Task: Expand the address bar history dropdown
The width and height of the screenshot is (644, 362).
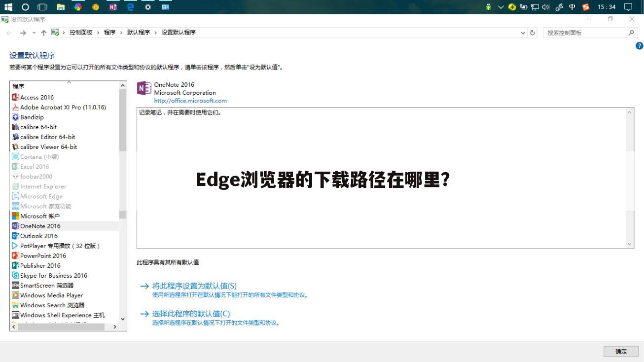Action: click(x=523, y=33)
